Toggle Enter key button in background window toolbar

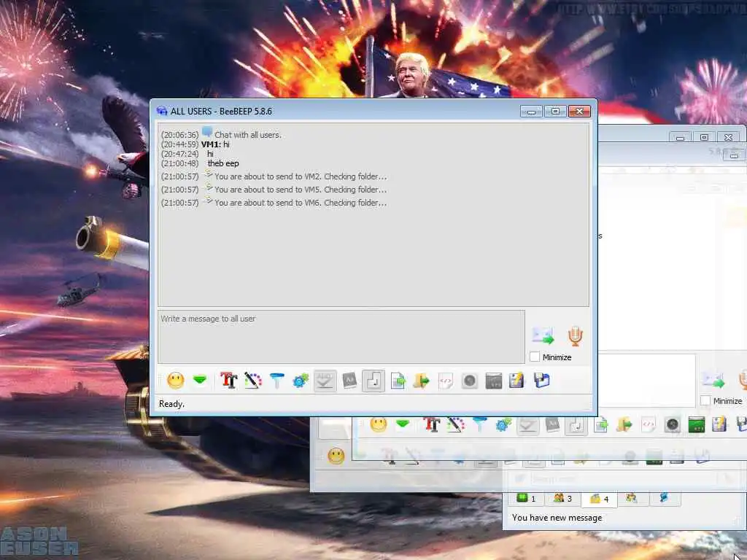(576, 425)
